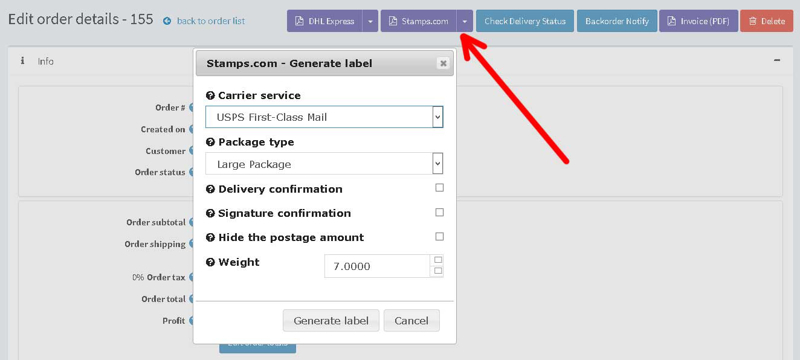Viewport: 800px width, 360px height.
Task: Click the help icon next to Carrier service
Action: tap(210, 96)
